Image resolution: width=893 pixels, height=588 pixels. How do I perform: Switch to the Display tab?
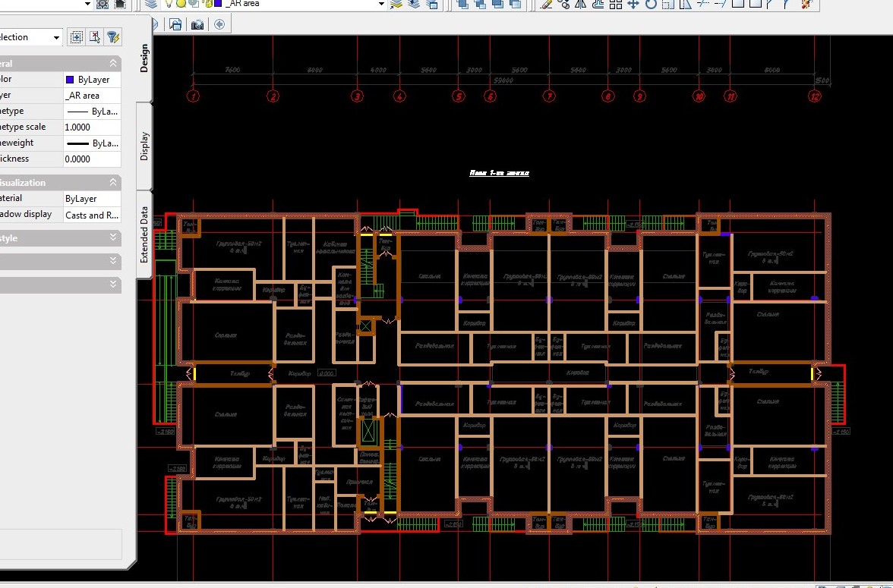click(144, 146)
